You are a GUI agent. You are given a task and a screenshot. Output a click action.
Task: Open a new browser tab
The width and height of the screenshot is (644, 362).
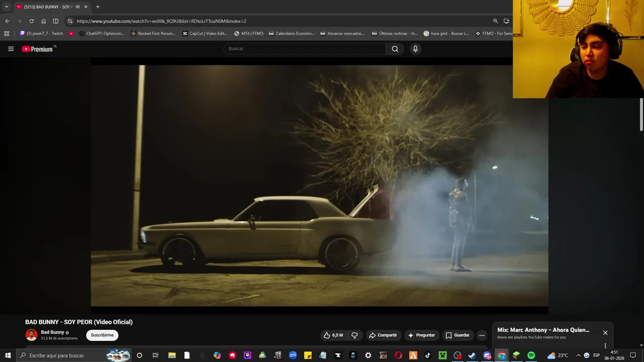click(98, 7)
